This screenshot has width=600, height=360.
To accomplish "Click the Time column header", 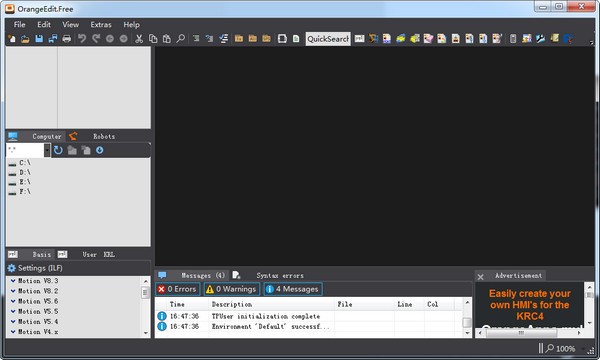I will (177, 305).
